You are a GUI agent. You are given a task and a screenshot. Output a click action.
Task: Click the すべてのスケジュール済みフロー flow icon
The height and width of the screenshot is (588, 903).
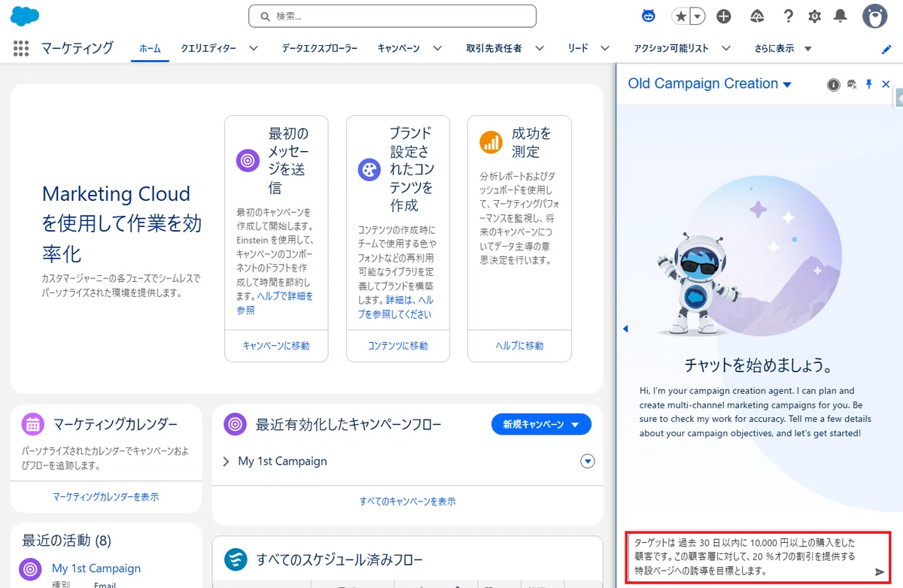pos(236,559)
